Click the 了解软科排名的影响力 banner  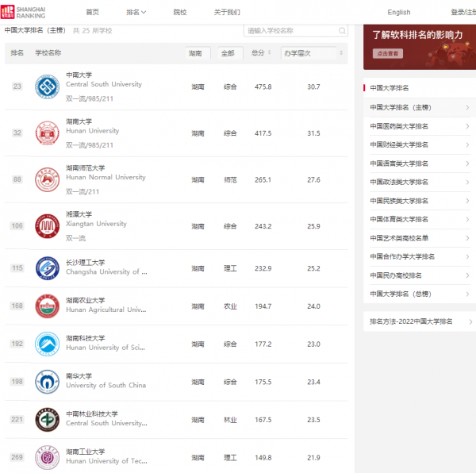tap(420, 47)
